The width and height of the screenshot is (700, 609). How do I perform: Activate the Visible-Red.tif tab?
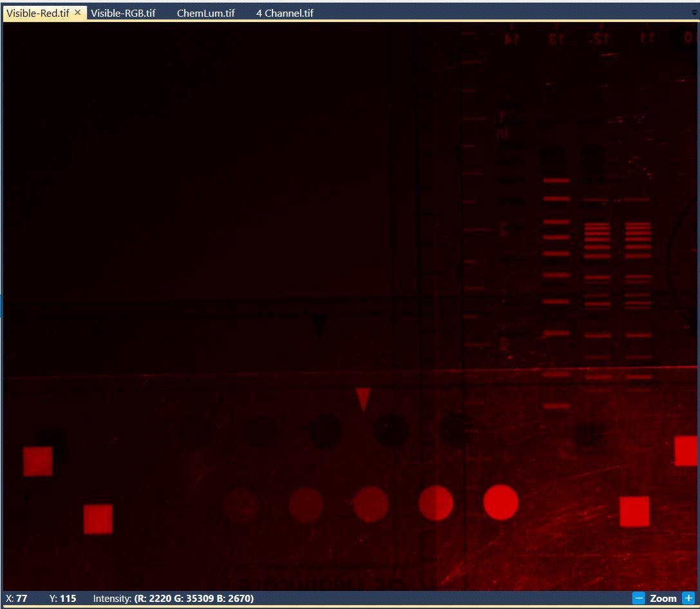pos(38,13)
